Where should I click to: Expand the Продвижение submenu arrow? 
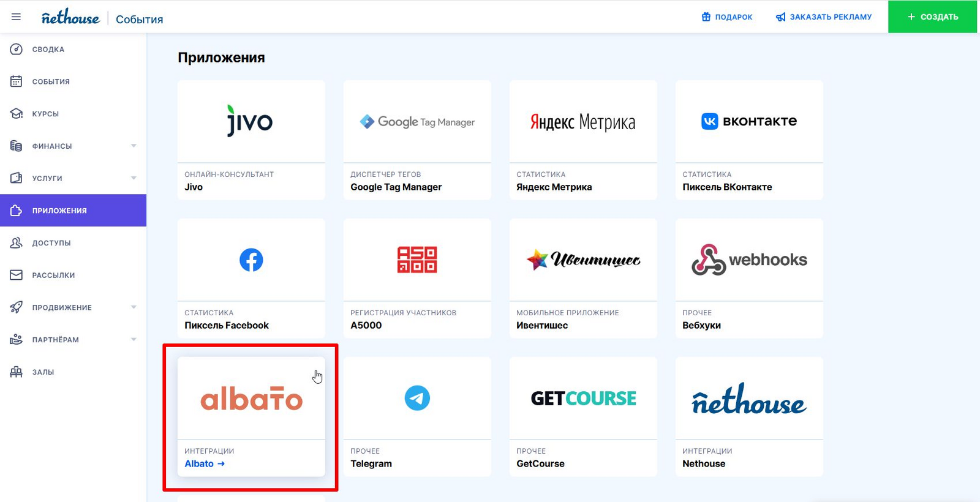point(134,307)
